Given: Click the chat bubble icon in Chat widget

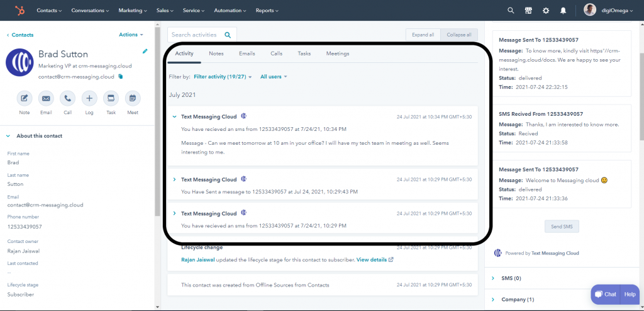Looking at the screenshot, I should (x=599, y=294).
